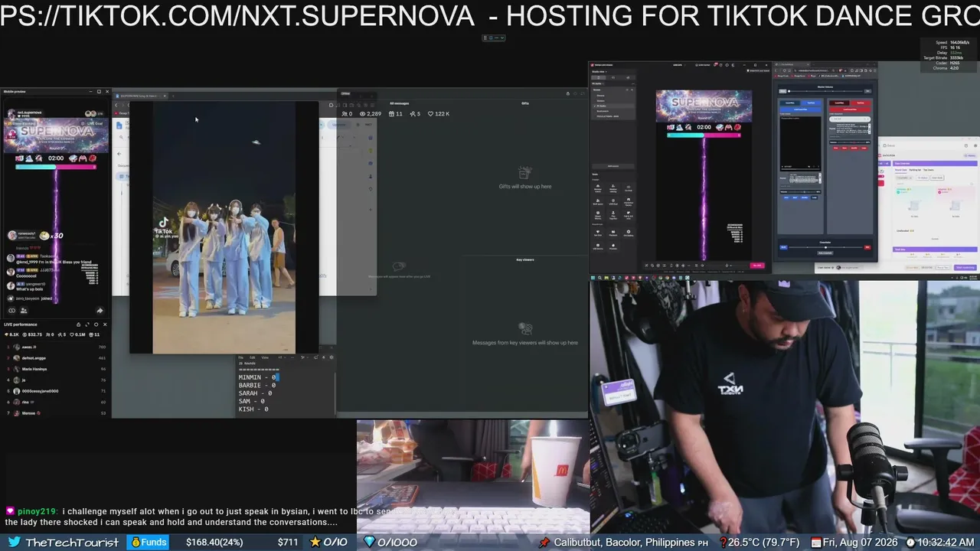Open the Studio view dropdown
Image resolution: width=980 pixels, height=551 pixels.
(598, 71)
